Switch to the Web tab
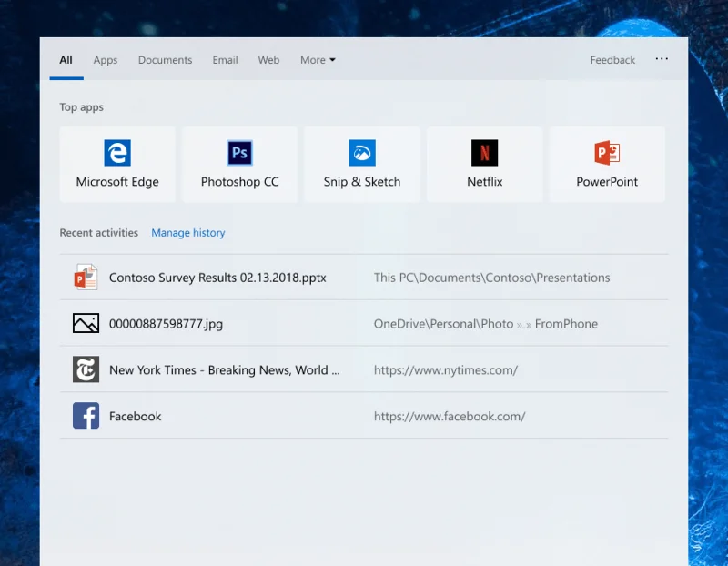 [268, 60]
